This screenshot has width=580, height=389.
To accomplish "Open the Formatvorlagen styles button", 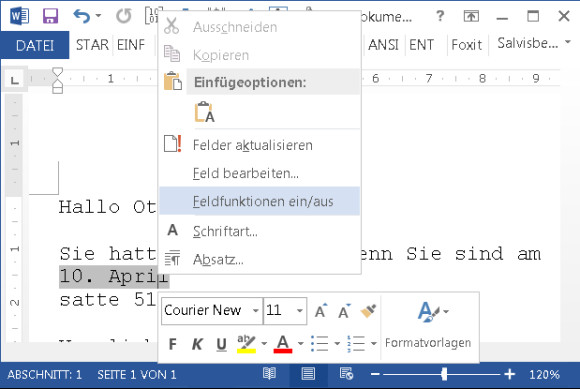I will [x=428, y=325].
